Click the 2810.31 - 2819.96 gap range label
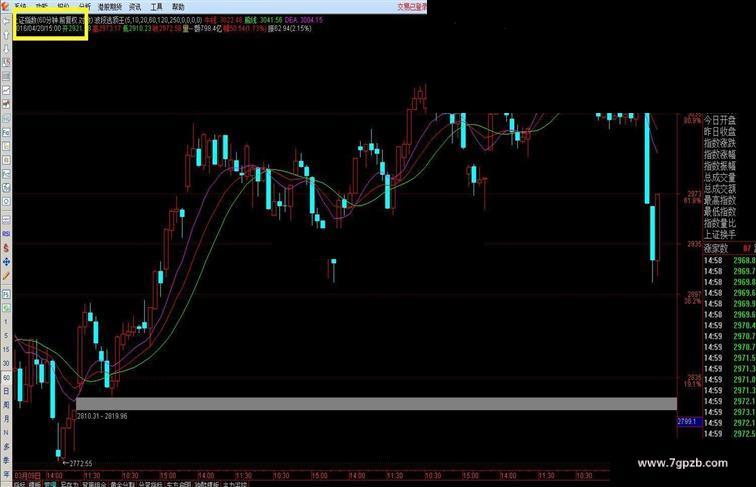 (x=102, y=416)
